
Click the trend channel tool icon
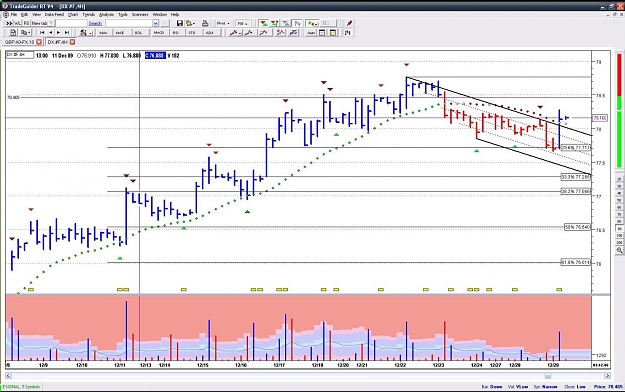point(263,33)
